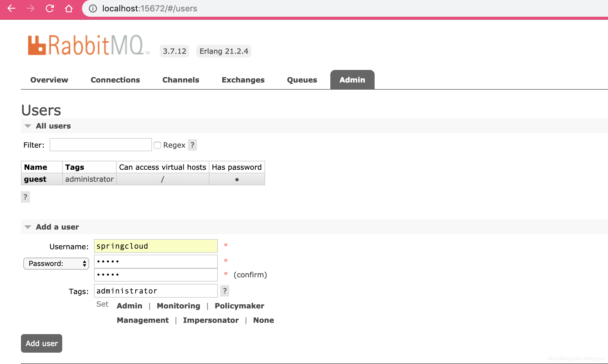This screenshot has height=364, width=608.
Task: Open help icon next to Regex
Action: pyautogui.click(x=192, y=145)
